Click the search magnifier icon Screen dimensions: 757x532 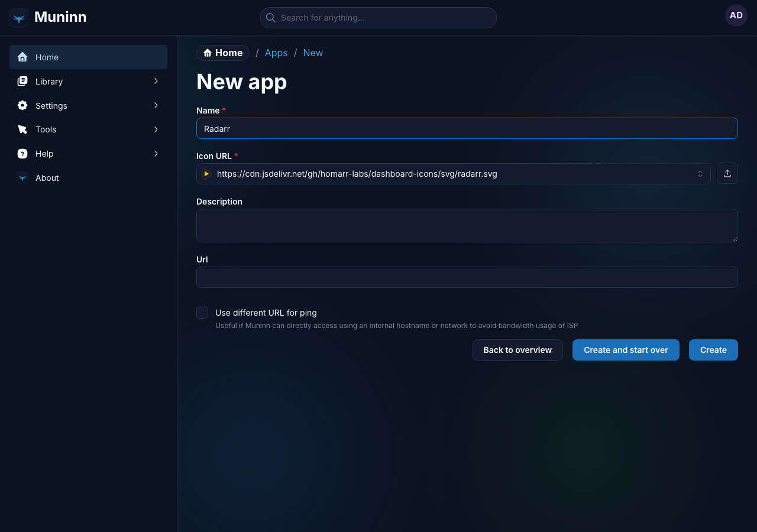coord(271,18)
